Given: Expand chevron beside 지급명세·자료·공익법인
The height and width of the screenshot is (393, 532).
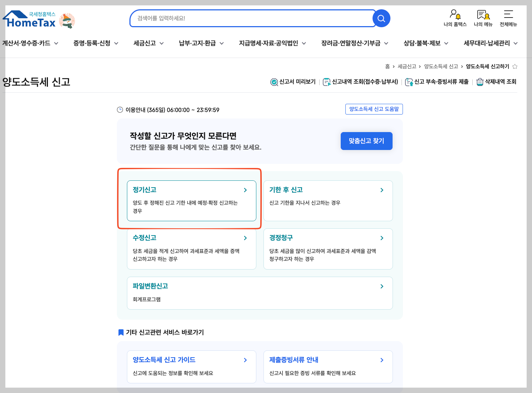Looking at the screenshot, I should (x=304, y=43).
